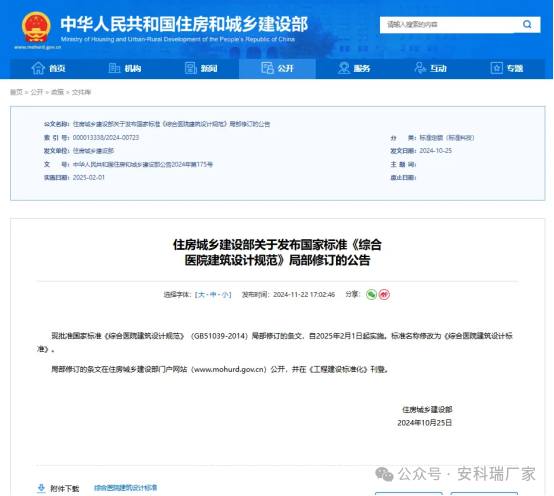Click the house icon beside 首页
Viewport: 554px width, 496px height.
click(x=38, y=68)
